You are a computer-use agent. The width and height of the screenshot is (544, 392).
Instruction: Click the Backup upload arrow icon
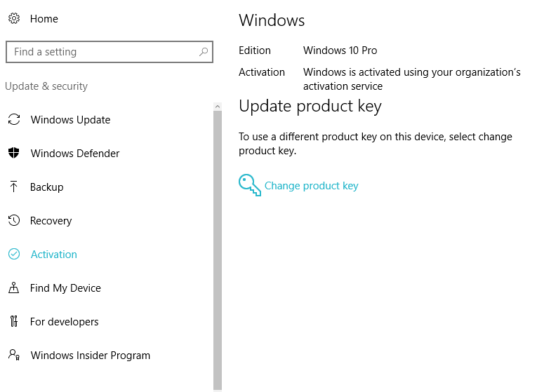click(x=14, y=187)
